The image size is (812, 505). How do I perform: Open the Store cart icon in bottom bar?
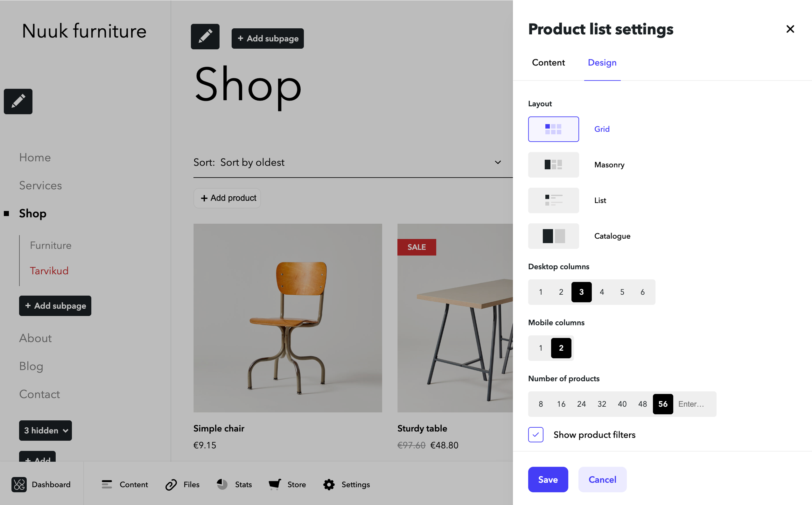click(275, 484)
